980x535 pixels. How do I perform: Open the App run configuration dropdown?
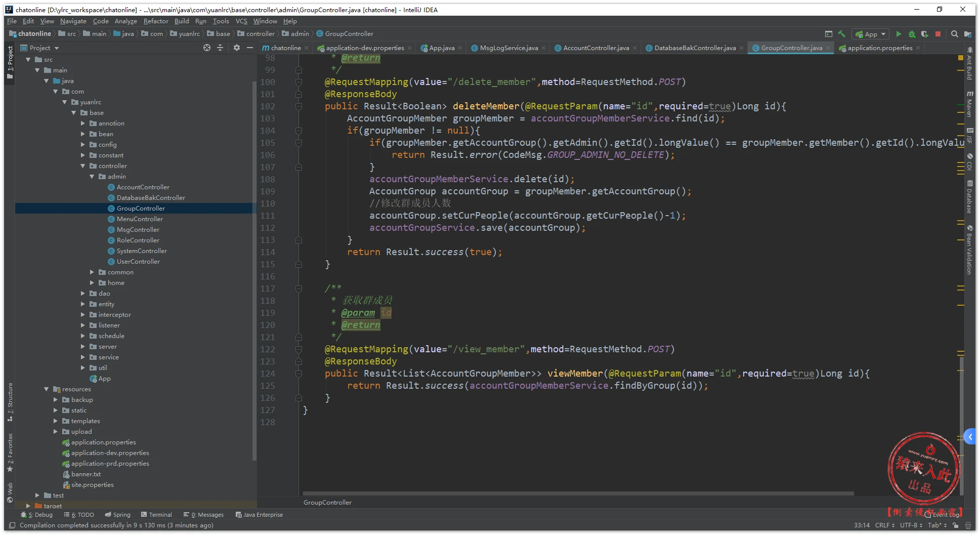[871, 34]
